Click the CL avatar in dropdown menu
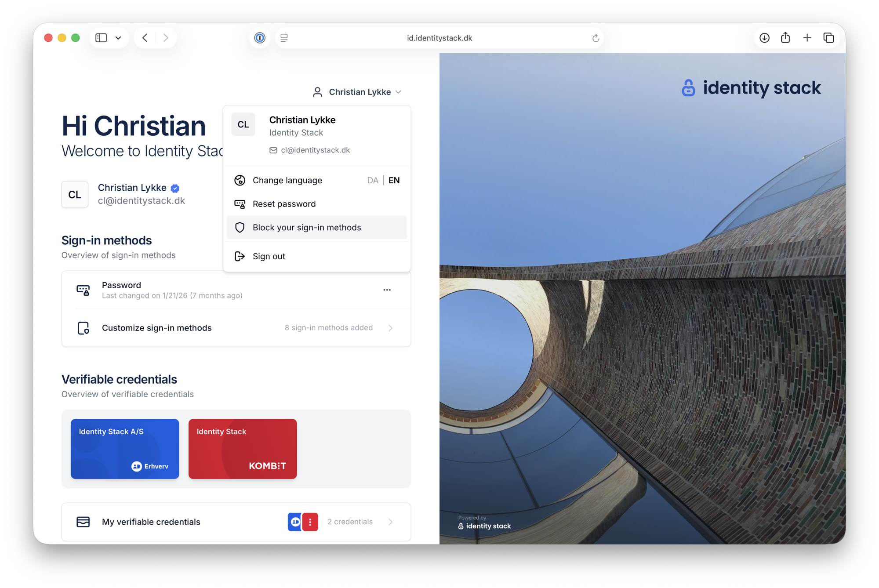This screenshot has height=588, width=879. pos(243,124)
